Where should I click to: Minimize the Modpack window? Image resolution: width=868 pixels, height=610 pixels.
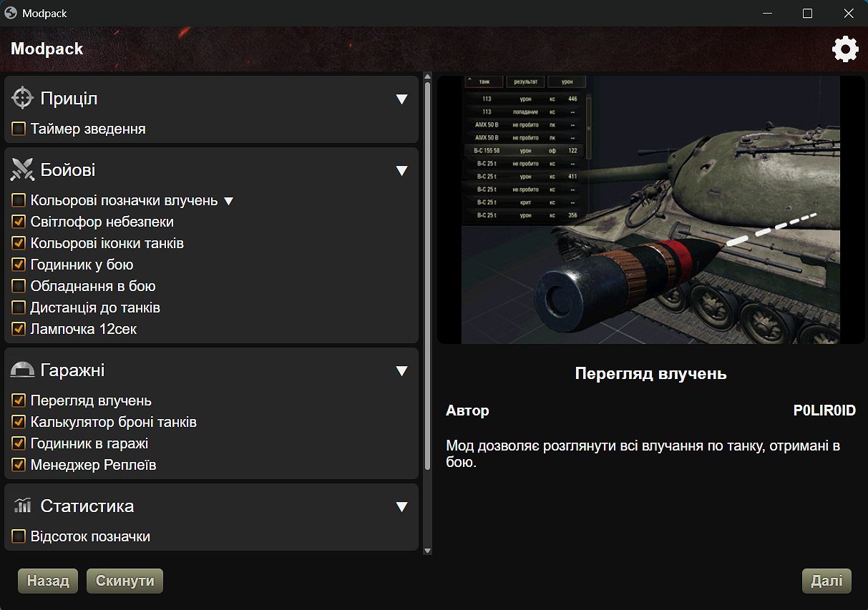[x=768, y=13]
